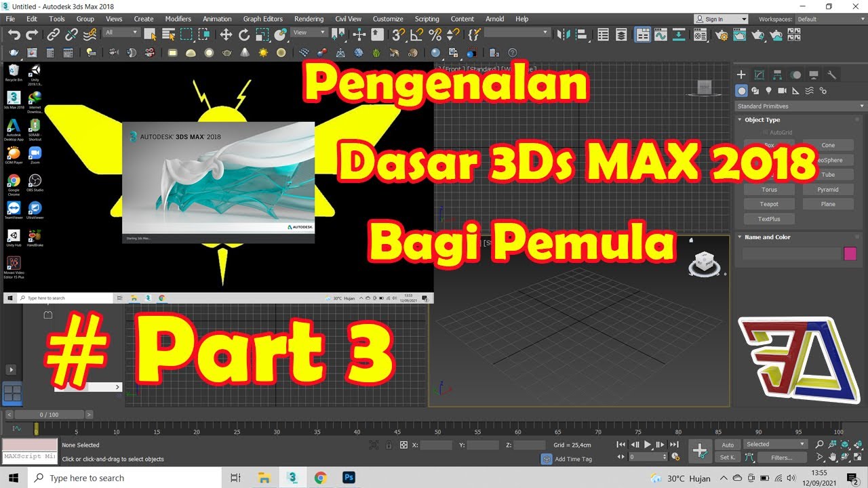Click the Redo arrow in main toolbar
868x488 pixels.
pyautogui.click(x=32, y=35)
